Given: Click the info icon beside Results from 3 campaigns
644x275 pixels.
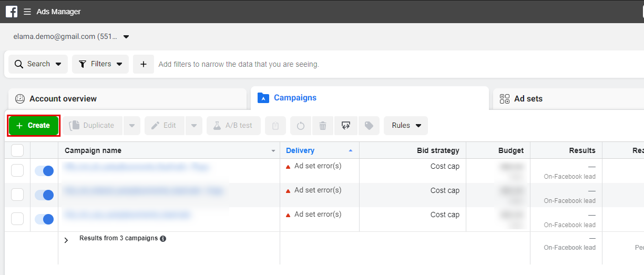Looking at the screenshot, I should tap(163, 239).
